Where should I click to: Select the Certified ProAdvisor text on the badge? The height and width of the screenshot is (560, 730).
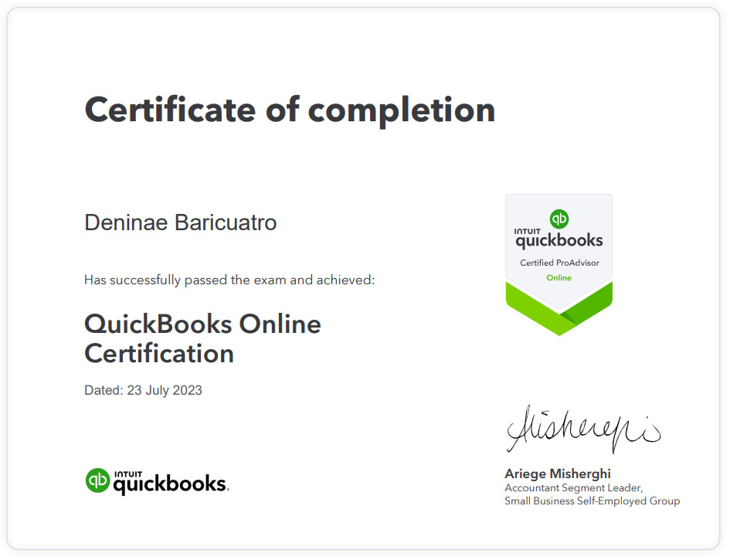click(559, 262)
